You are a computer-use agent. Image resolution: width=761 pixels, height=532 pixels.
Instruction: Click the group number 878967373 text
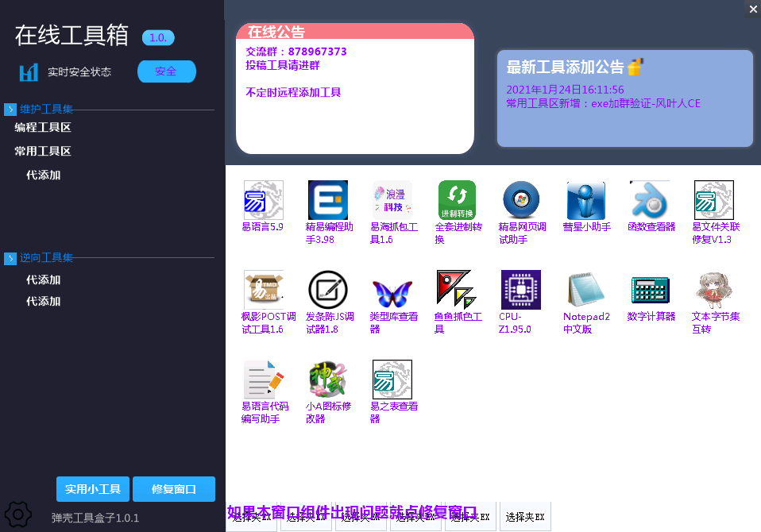pyautogui.click(x=318, y=52)
